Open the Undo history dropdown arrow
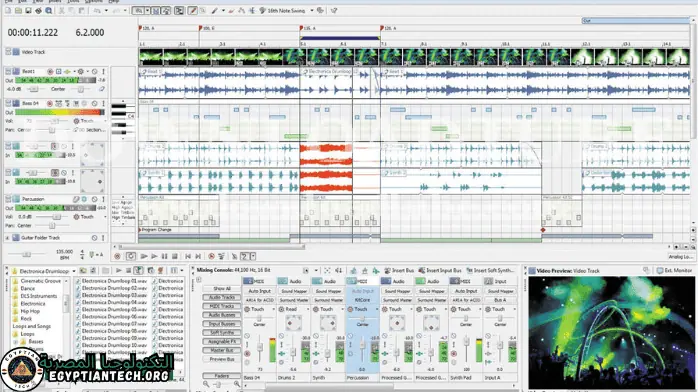This screenshot has width=698, height=392. tap(106, 10)
